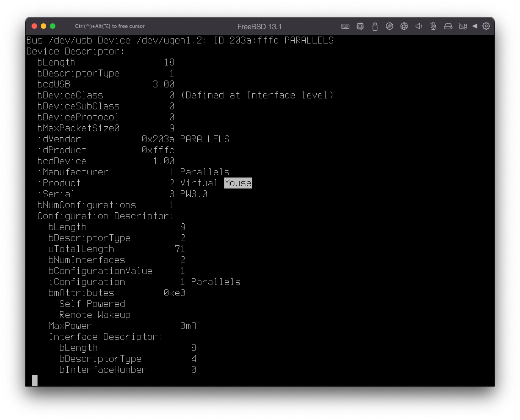The height and width of the screenshot is (420, 520).
Task: Click the sound speaker icon
Action: (418, 26)
